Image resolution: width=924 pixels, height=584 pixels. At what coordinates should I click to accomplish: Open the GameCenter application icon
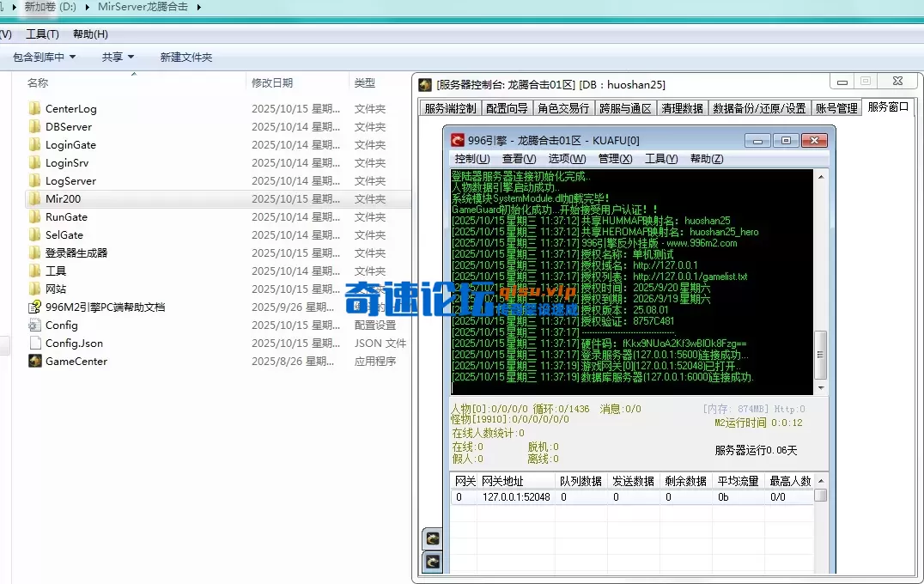[34, 361]
